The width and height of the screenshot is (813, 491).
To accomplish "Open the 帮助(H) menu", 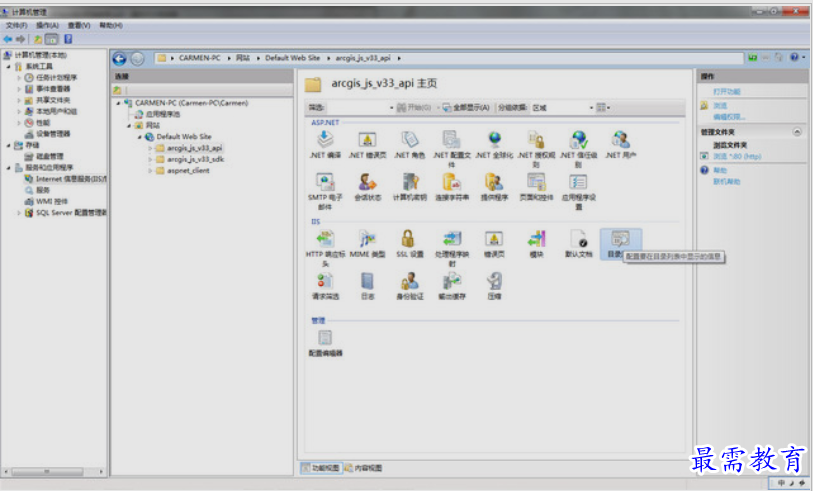I will pyautogui.click(x=111, y=25).
